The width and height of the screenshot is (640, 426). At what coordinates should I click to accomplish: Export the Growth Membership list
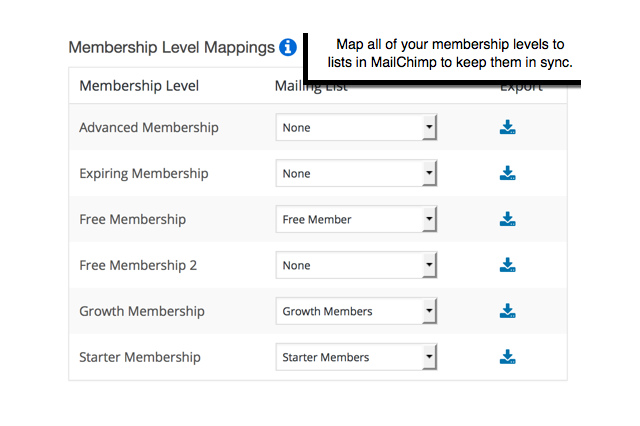click(x=507, y=311)
